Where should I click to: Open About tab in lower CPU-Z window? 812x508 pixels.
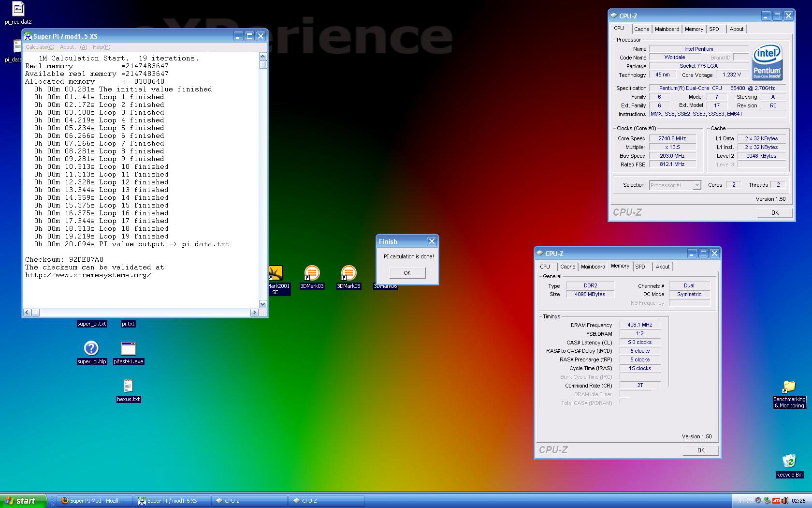point(663,267)
